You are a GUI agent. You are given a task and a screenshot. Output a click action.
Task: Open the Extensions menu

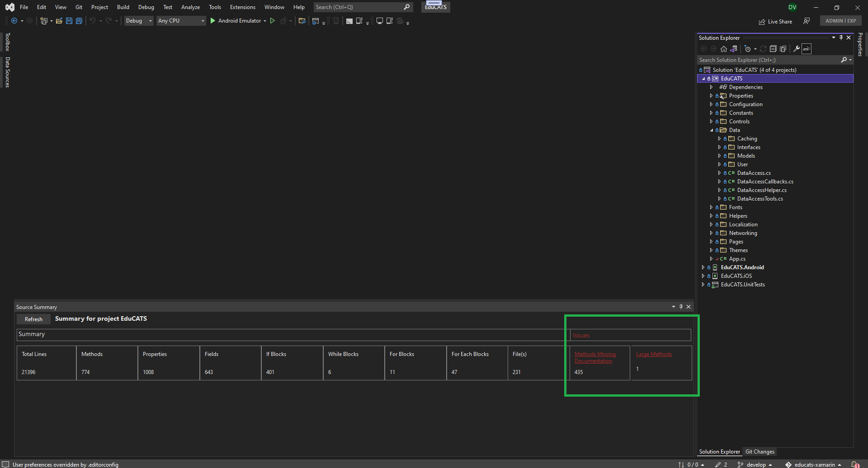(x=242, y=7)
